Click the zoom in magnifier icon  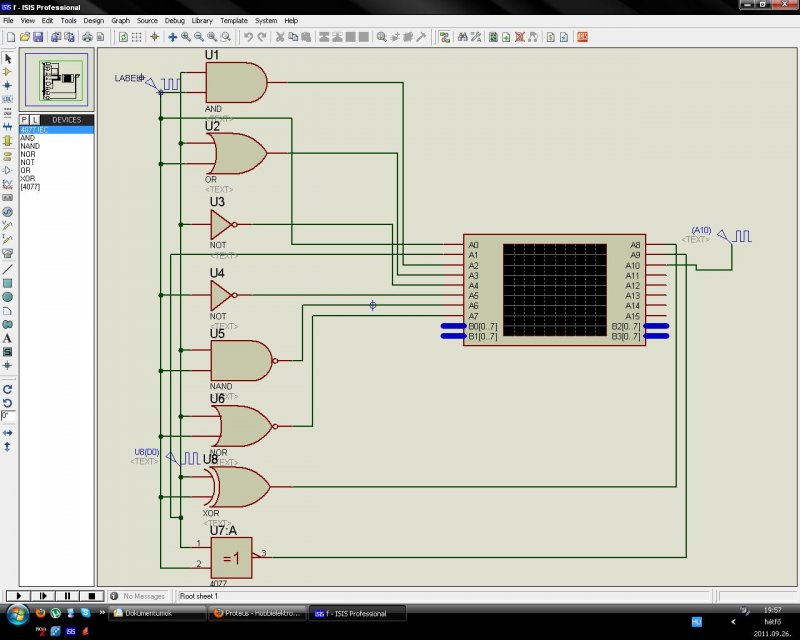(x=185, y=37)
